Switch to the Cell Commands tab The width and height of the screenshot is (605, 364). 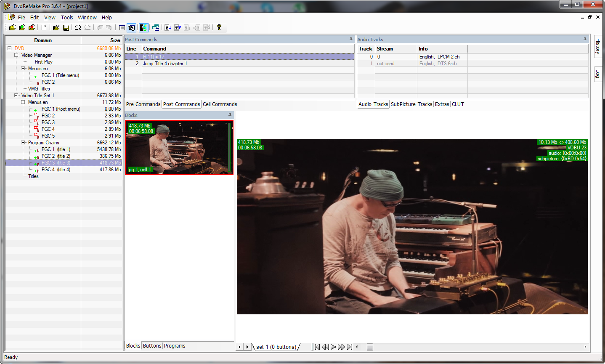(220, 104)
